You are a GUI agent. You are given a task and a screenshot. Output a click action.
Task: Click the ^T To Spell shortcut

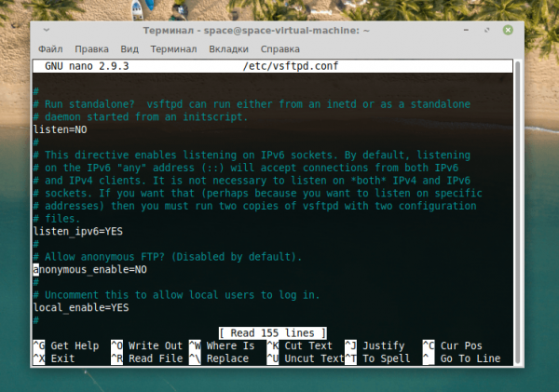click(x=377, y=358)
